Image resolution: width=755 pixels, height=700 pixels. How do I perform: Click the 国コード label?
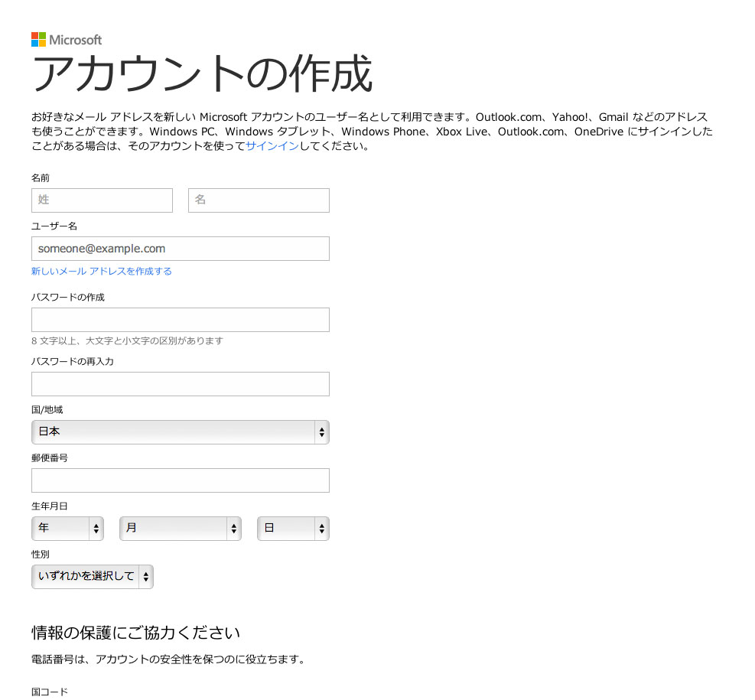point(50,692)
